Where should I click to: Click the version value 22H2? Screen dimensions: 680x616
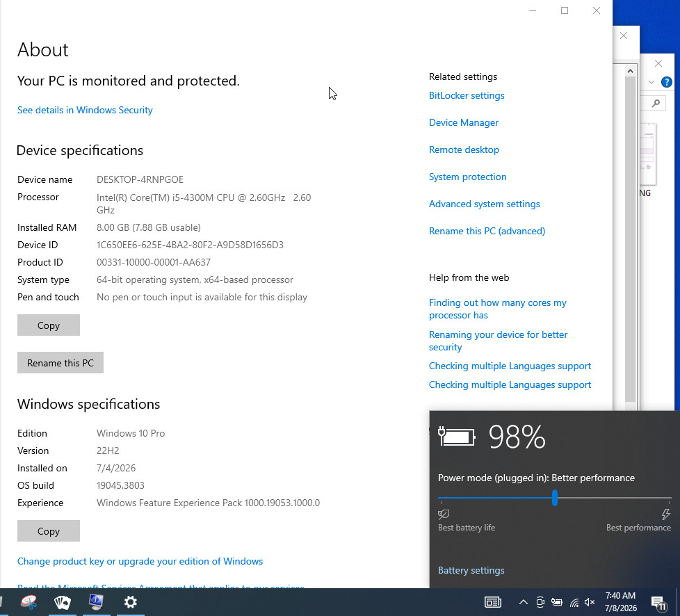(108, 451)
